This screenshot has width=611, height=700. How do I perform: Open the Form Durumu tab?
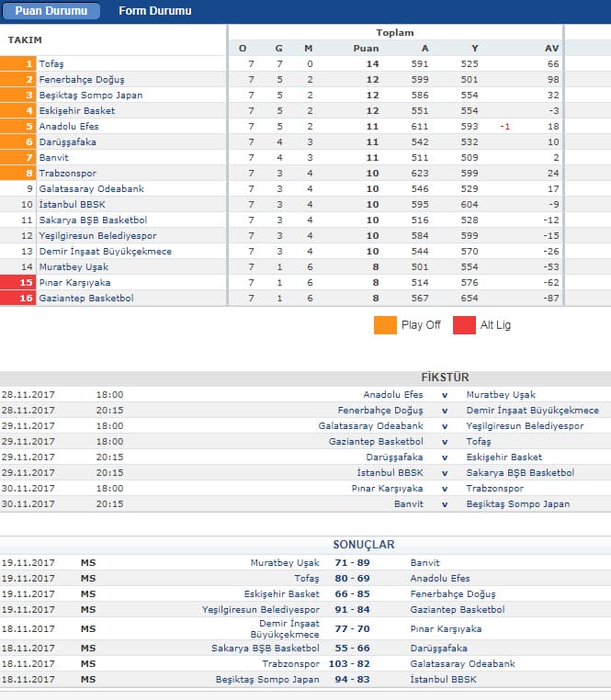pyautogui.click(x=155, y=11)
